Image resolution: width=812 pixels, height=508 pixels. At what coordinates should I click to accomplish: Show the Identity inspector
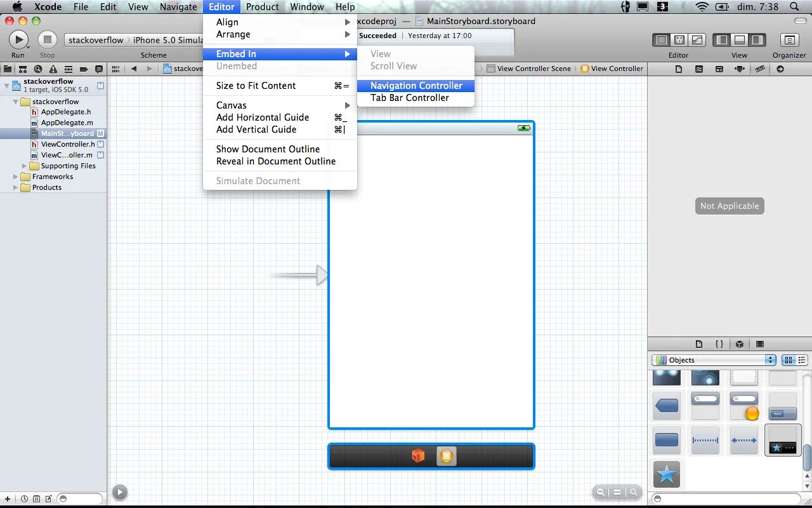[x=719, y=69]
